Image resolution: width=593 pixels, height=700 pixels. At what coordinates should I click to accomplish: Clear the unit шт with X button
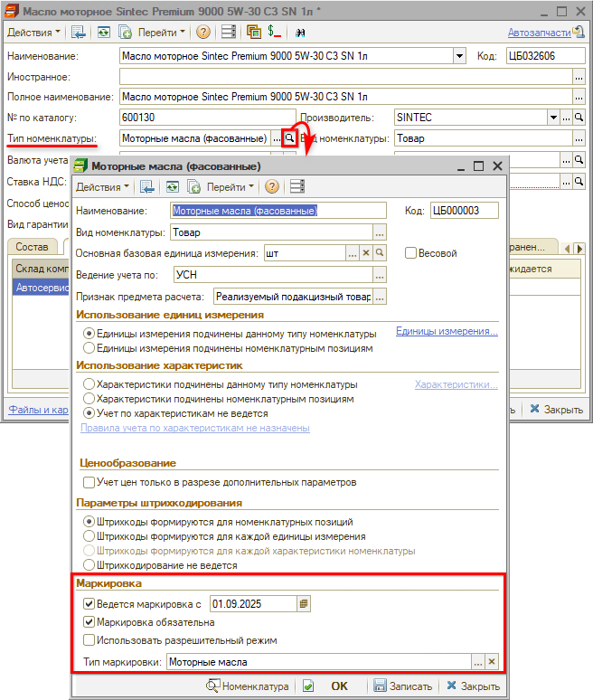click(367, 253)
